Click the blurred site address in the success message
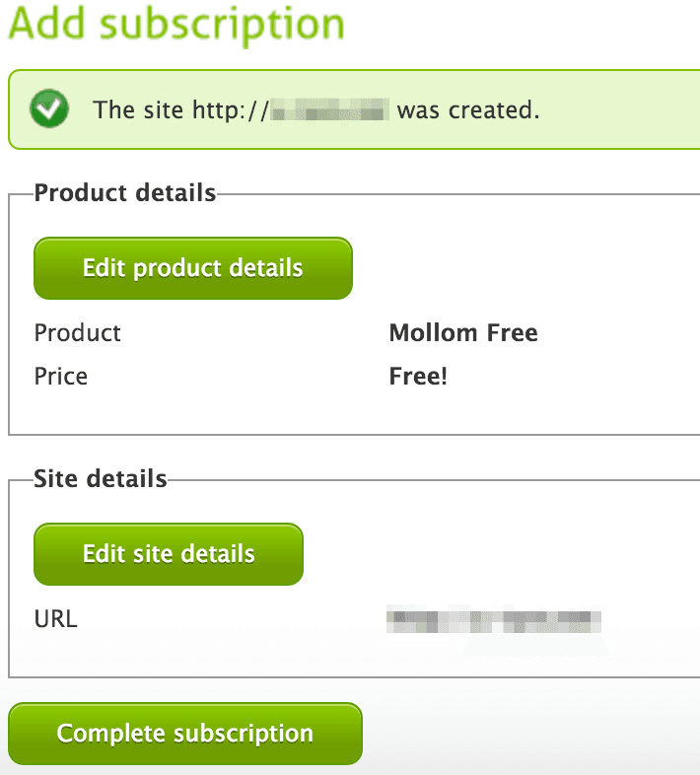 (330, 109)
